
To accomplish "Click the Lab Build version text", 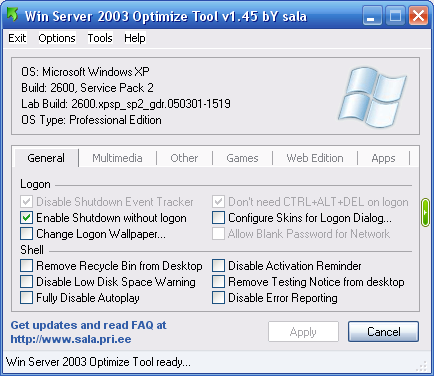I will pyautogui.click(x=126, y=104).
